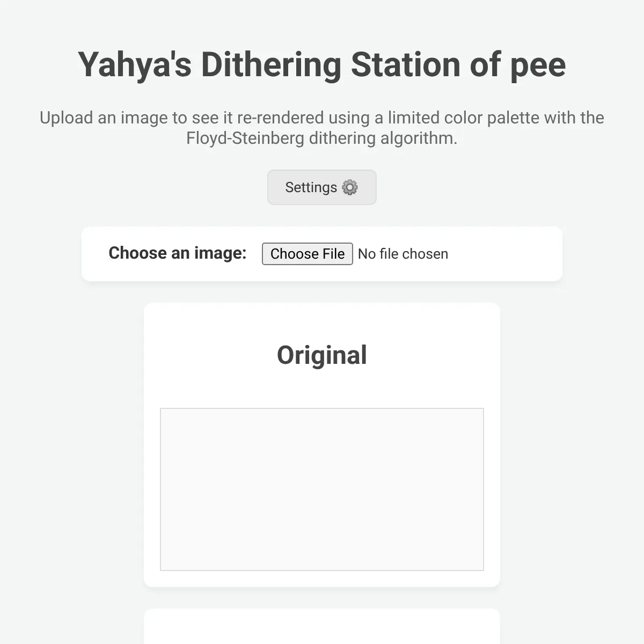Click the gear icon on Settings
The height and width of the screenshot is (644, 644).
point(350,187)
